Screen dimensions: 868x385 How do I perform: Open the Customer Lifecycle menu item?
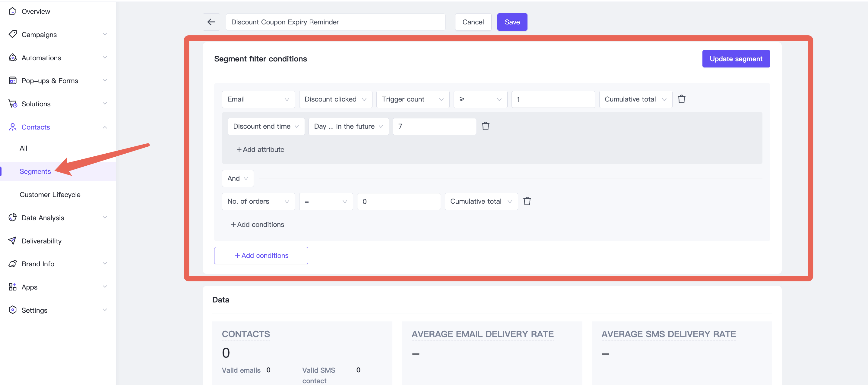[50, 195]
